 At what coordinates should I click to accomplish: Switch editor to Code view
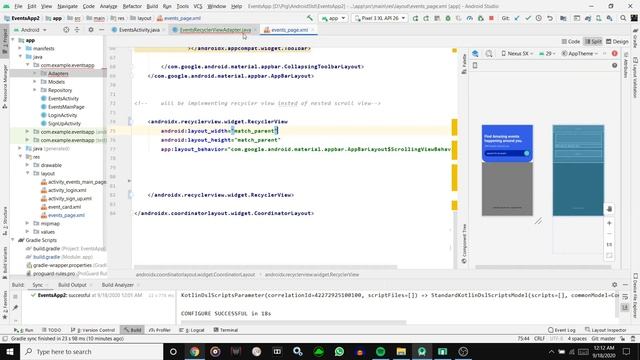pos(571,42)
